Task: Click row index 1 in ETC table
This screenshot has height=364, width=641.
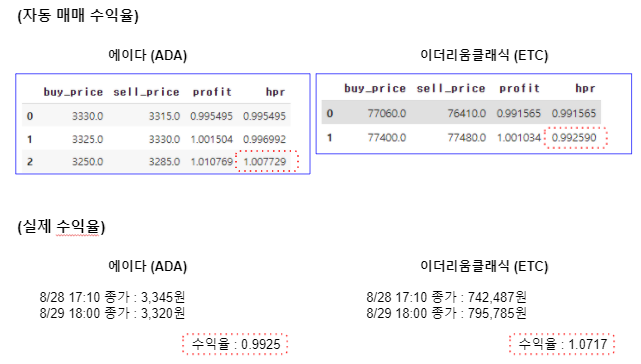Action: [330, 137]
